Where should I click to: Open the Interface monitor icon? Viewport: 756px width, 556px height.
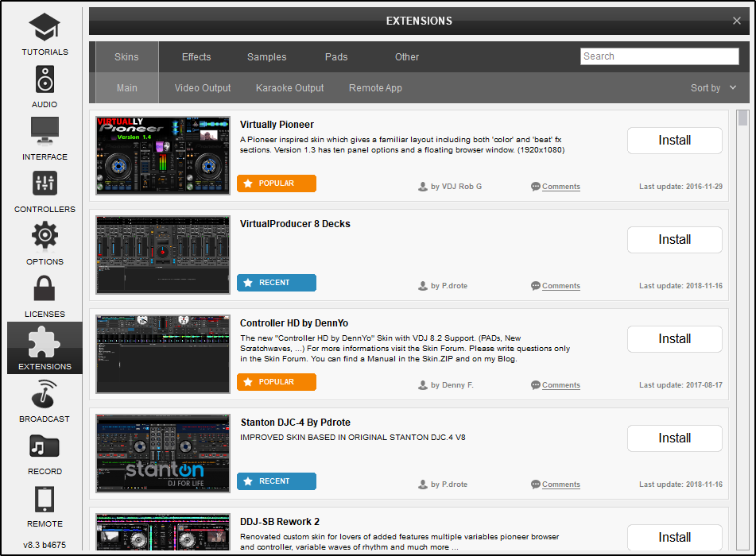pyautogui.click(x=45, y=131)
